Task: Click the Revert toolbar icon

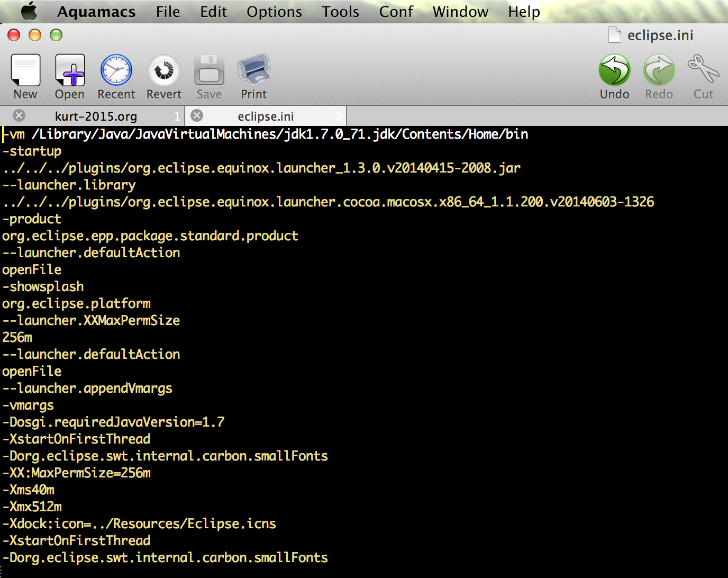Action: point(164,70)
